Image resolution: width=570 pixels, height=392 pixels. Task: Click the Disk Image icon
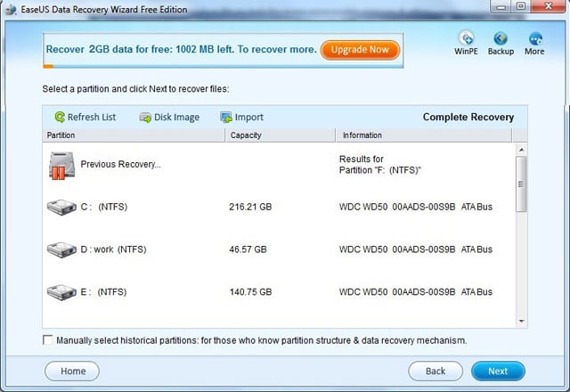point(145,117)
